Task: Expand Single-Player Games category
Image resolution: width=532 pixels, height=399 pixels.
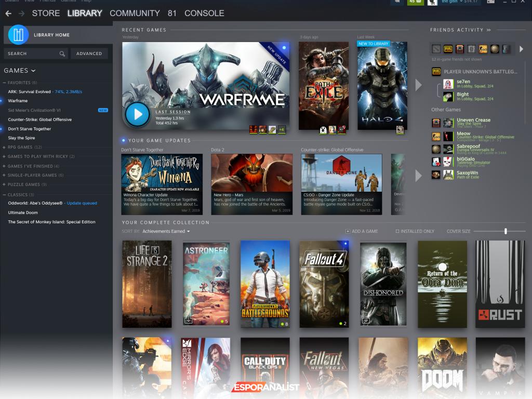Action: 4,176
